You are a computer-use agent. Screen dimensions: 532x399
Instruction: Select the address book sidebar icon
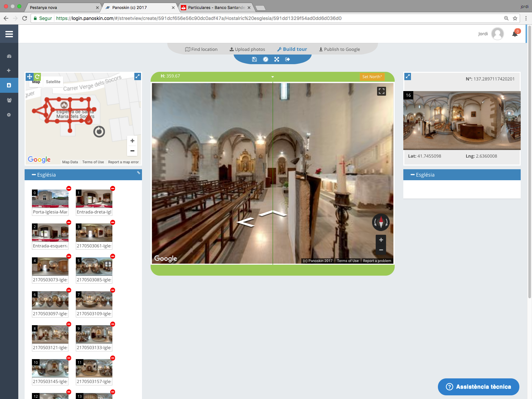(9, 85)
